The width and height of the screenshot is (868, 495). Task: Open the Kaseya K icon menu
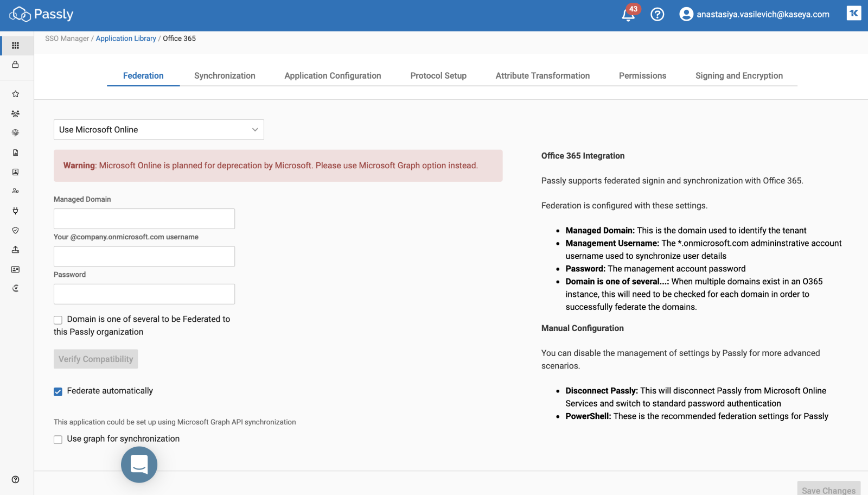(854, 13)
